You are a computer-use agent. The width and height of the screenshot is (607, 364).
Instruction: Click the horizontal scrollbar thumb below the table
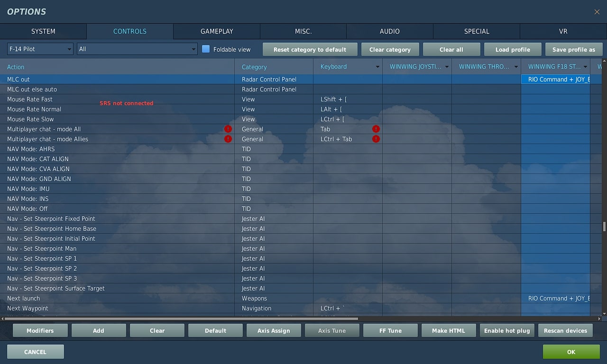(180, 319)
